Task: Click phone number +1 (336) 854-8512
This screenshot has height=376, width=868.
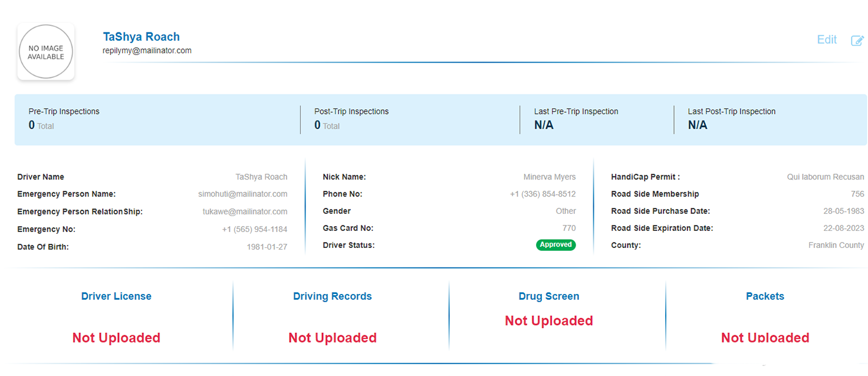Action: [542, 194]
